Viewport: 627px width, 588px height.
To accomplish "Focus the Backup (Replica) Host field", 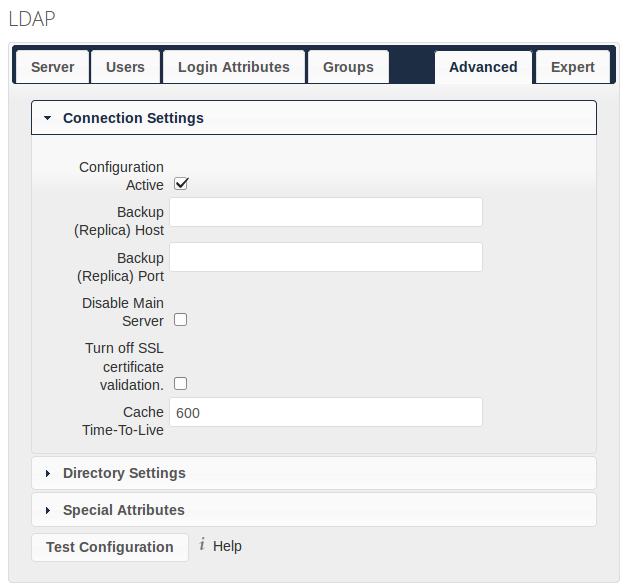I will [326, 212].
